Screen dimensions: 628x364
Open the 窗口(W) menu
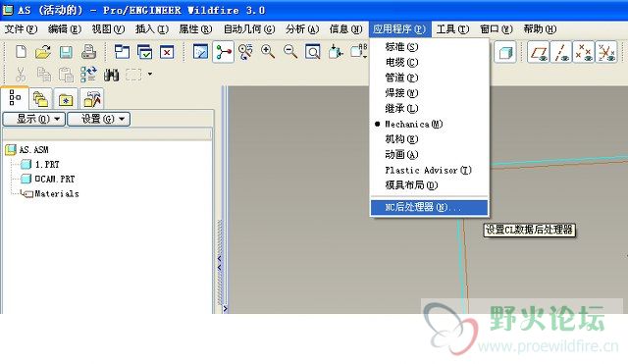coord(497,29)
